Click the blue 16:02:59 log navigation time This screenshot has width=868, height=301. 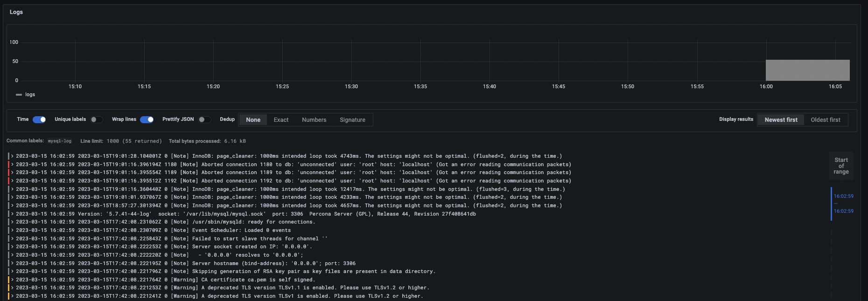(x=843, y=196)
